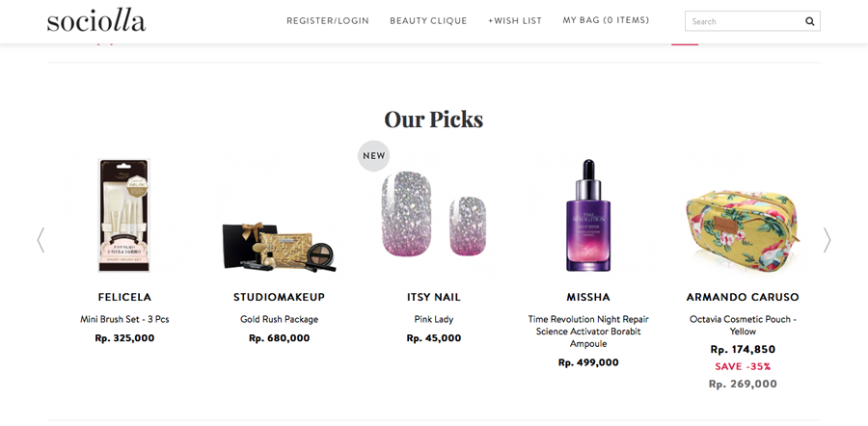Click the search magnifier icon
Screen dimensions: 868x426
809,21
